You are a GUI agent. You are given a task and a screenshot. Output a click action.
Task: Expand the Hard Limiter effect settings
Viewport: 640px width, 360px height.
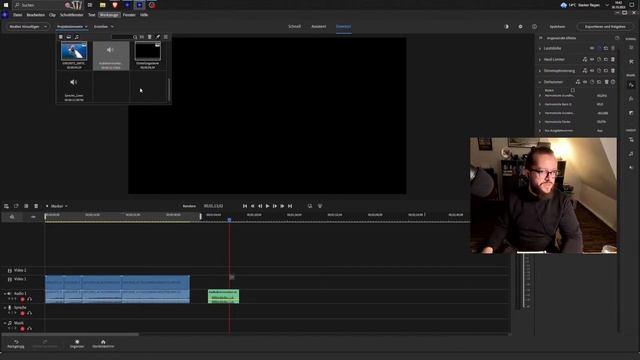pyautogui.click(x=540, y=60)
